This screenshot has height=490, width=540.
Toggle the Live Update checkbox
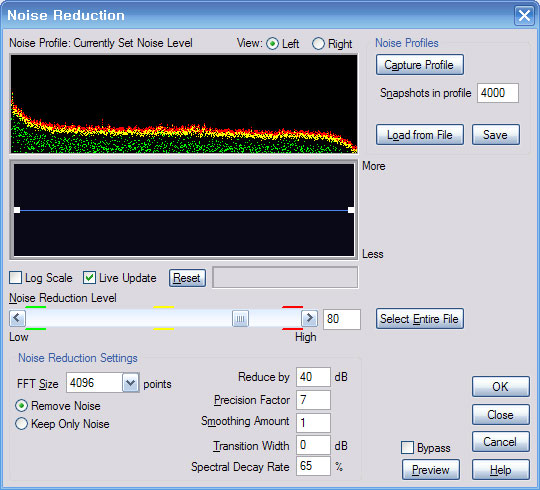click(90, 278)
